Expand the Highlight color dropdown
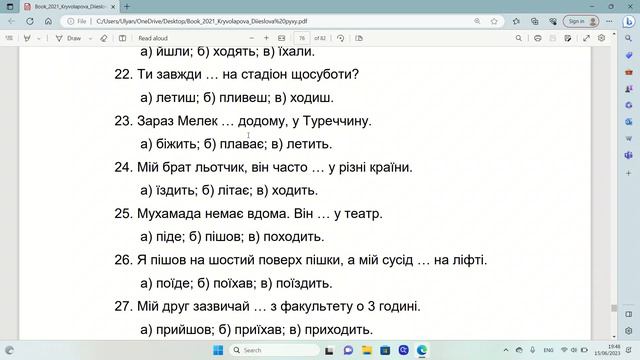 pos(39,38)
